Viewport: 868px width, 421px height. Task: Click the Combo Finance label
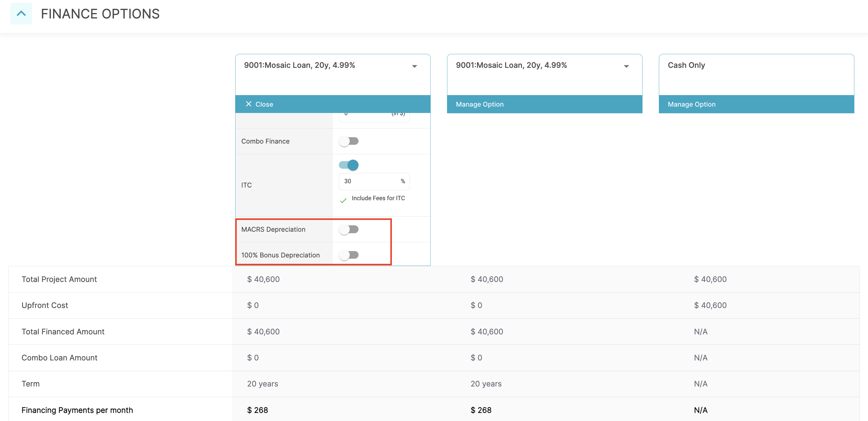(x=265, y=141)
